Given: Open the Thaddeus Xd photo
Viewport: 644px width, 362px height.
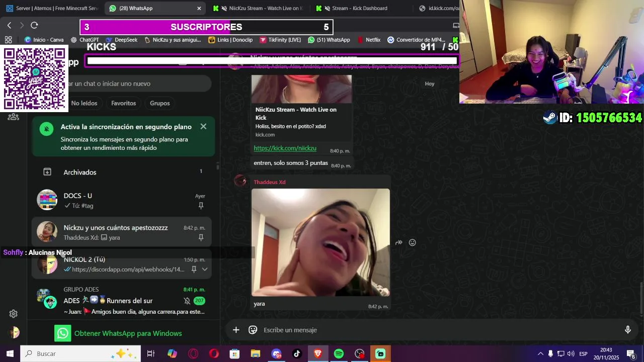Looking at the screenshot, I should point(320,242).
